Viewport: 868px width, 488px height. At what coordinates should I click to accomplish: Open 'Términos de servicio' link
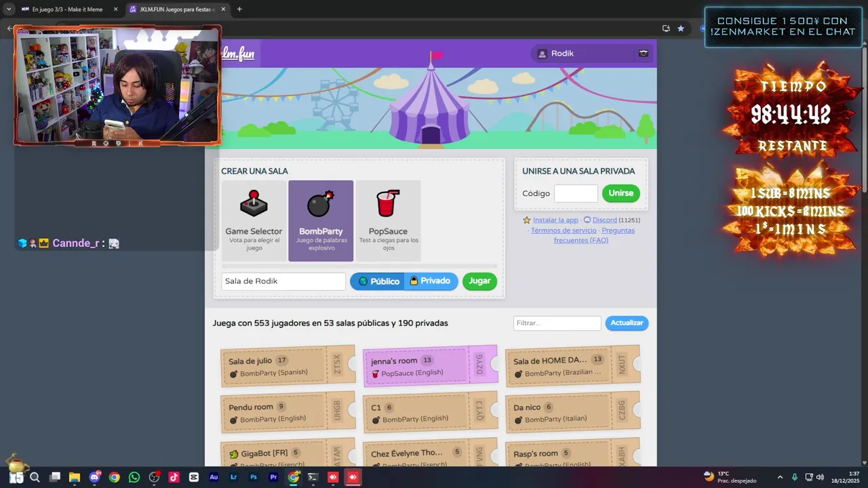(x=564, y=230)
